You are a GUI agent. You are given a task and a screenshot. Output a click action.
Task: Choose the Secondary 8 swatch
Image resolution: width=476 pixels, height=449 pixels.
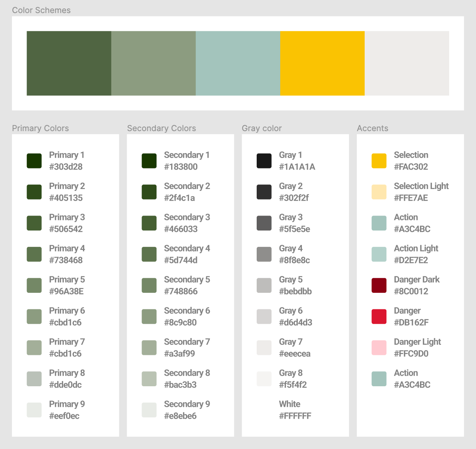click(x=149, y=379)
